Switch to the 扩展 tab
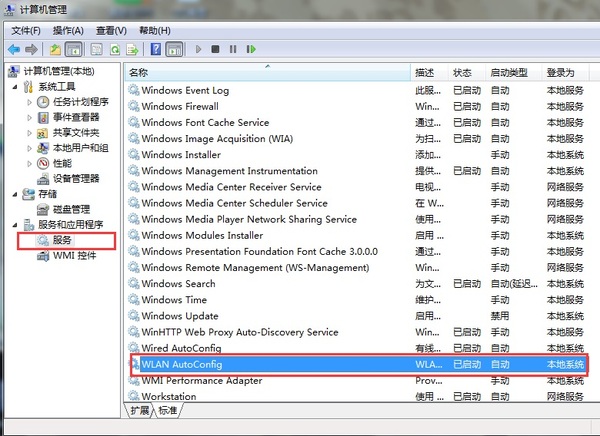This screenshot has height=436, width=600. point(139,411)
